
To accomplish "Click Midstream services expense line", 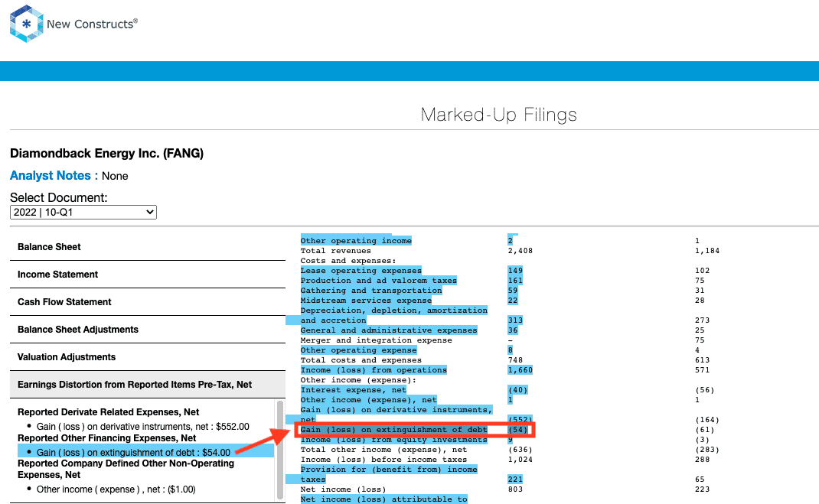I will click(x=366, y=300).
